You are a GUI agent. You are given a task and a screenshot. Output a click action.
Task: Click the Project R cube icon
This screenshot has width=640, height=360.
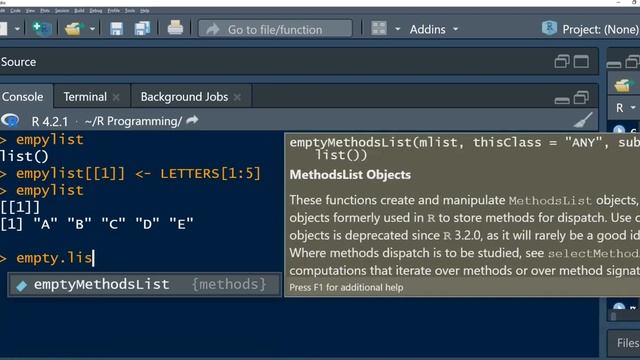click(549, 28)
